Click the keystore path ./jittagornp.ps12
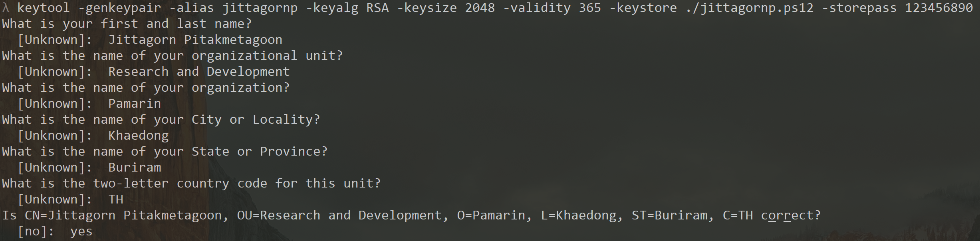Viewport: 980px width, 241px height. 750,8
